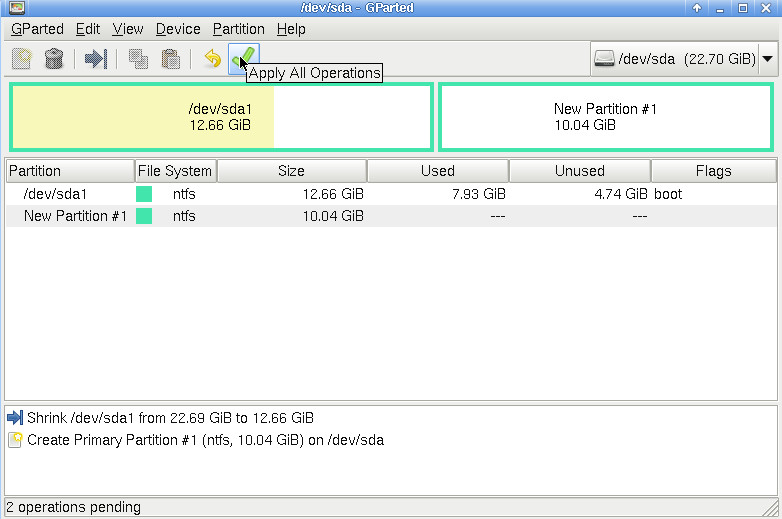Click the Copy partition toolbar icon
This screenshot has width=782, height=519.
(x=138, y=59)
